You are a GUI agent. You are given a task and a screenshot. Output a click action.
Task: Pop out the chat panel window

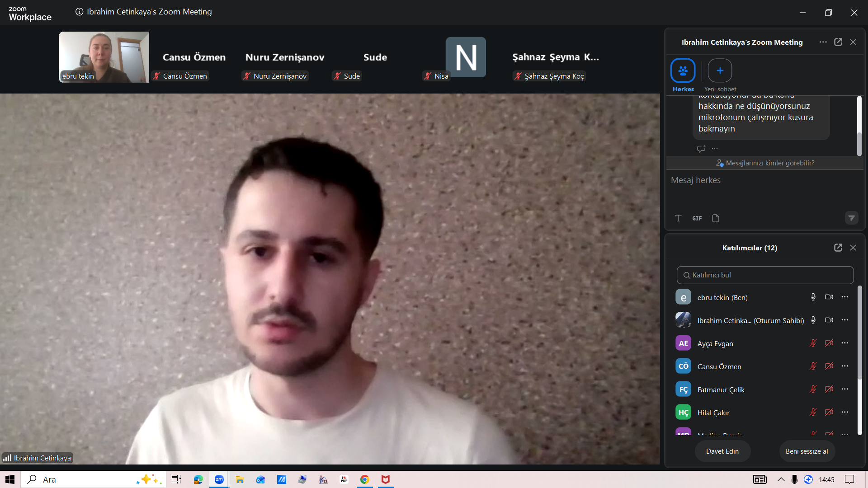838,42
